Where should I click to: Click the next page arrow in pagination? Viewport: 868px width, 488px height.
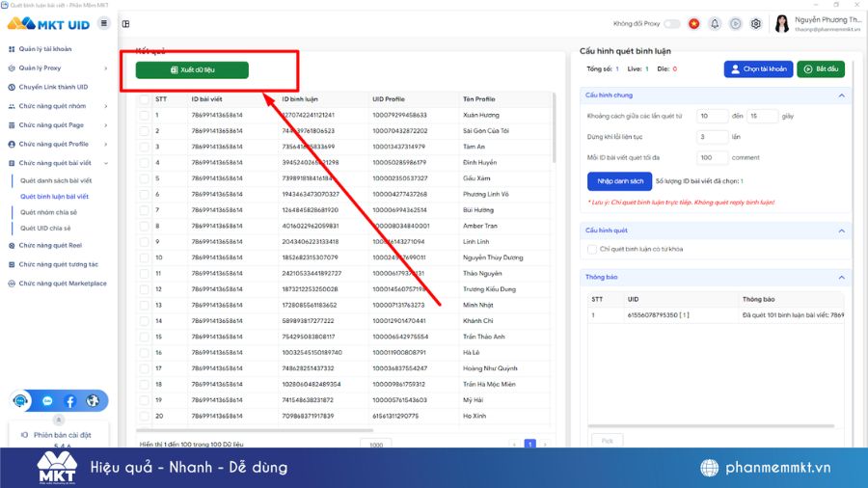[545, 444]
